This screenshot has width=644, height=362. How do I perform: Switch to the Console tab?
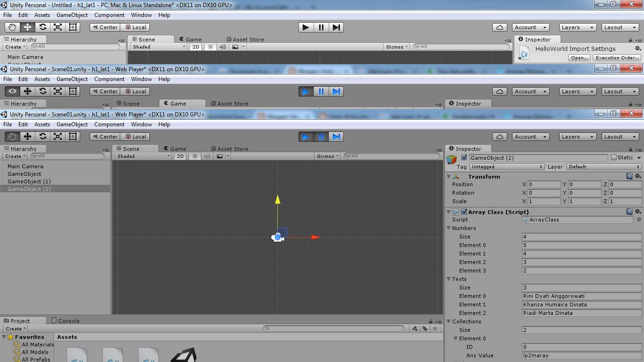(65, 321)
